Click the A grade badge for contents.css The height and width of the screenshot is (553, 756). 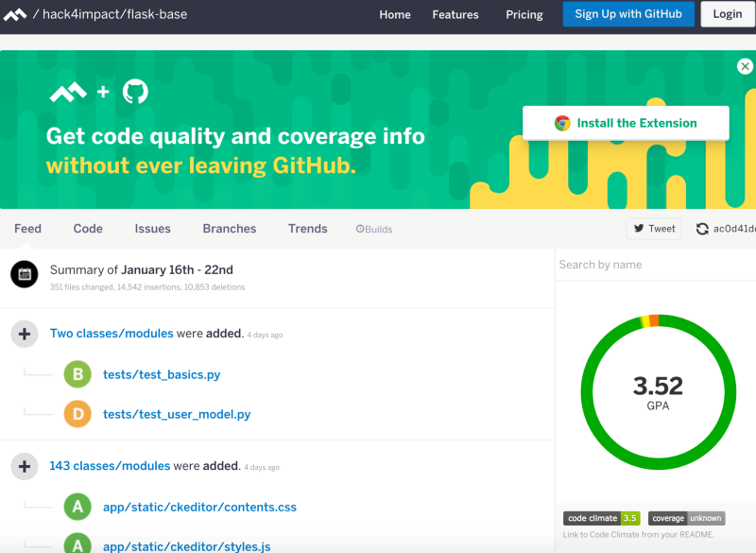pos(77,507)
